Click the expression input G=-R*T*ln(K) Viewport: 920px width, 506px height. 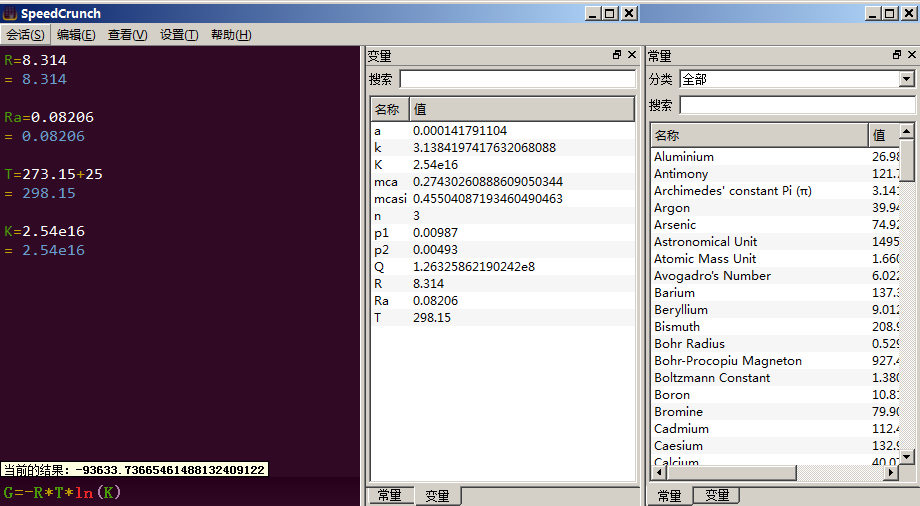tap(180, 492)
